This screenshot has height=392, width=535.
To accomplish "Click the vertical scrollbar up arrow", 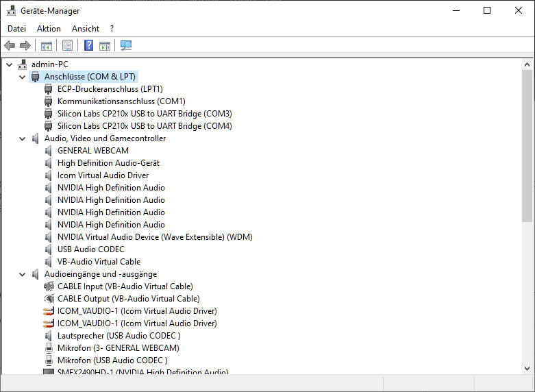I will pos(527,64).
